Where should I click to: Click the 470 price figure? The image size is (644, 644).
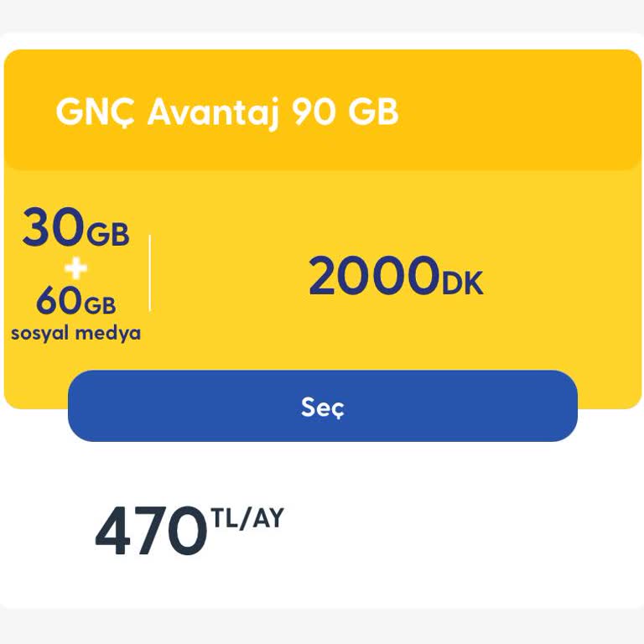tap(151, 532)
